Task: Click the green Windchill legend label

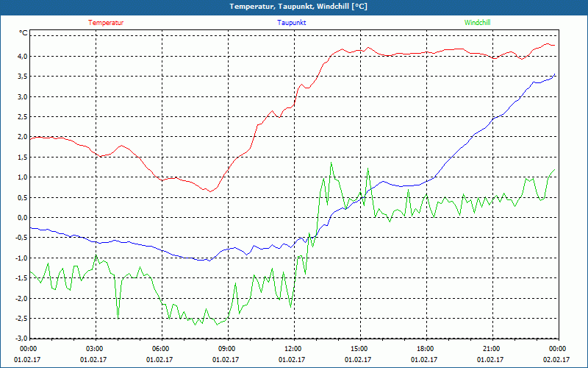Action: 477,23
